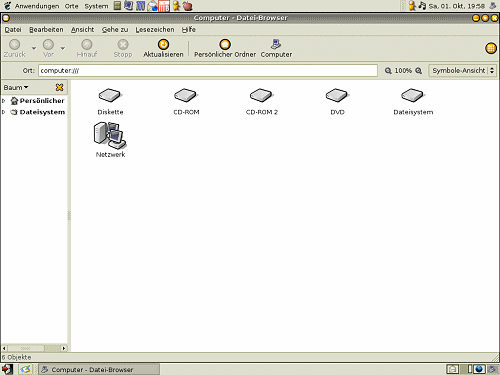Screen dimensions: 500x375
Task: Click the zoom out magnifier
Action: pyautogui.click(x=388, y=71)
